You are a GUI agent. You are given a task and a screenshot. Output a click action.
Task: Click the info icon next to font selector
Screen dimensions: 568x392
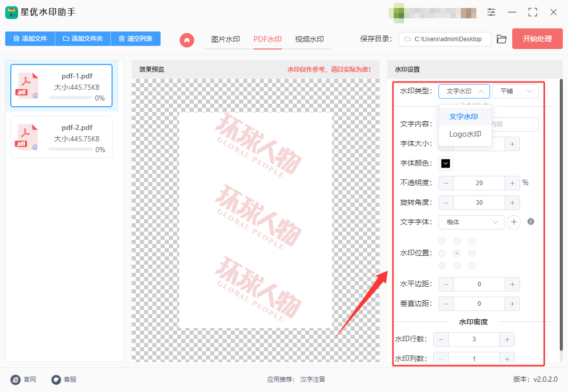(x=531, y=221)
